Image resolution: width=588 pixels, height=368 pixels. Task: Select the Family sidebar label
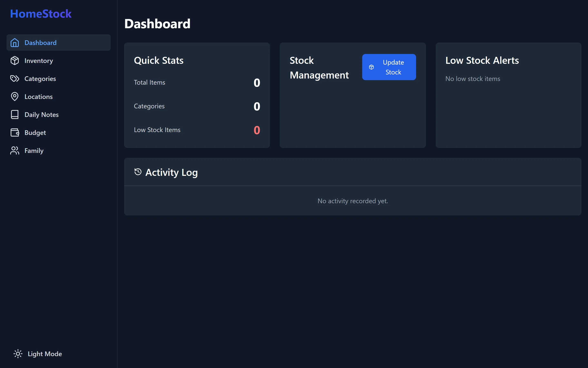[x=34, y=151]
